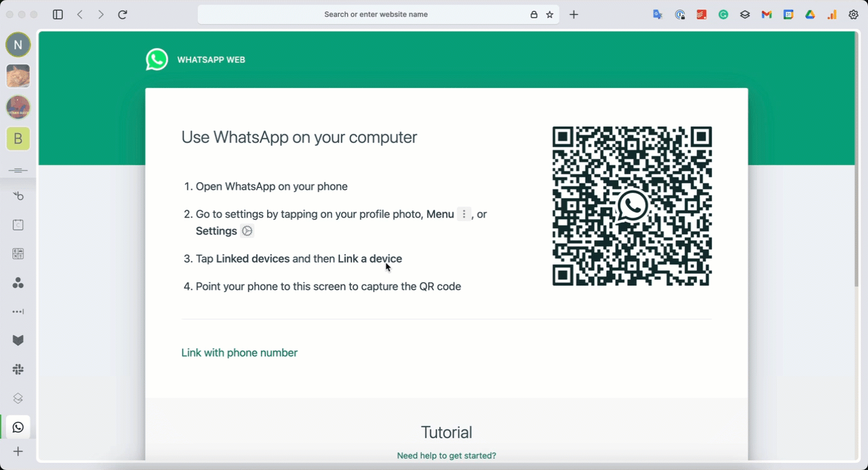868x470 pixels.
Task: Open the Google Translate extension
Action: [658, 14]
